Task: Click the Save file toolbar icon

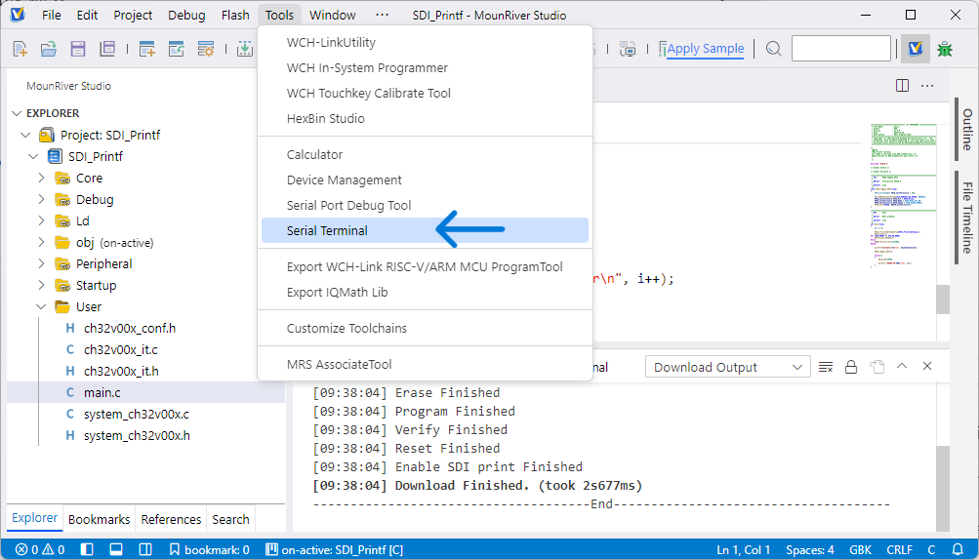Action: pyautogui.click(x=78, y=49)
